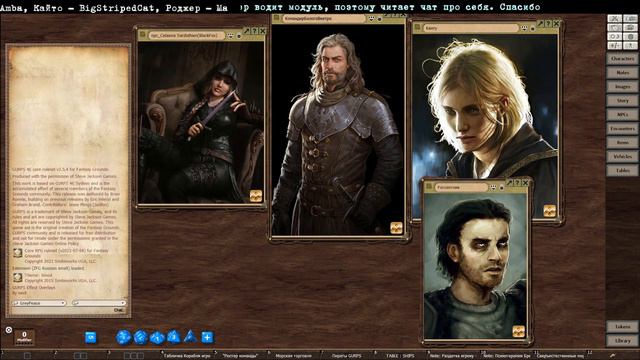Open the Story sidebar panel
The height and width of the screenshot is (360, 640).
point(622,100)
